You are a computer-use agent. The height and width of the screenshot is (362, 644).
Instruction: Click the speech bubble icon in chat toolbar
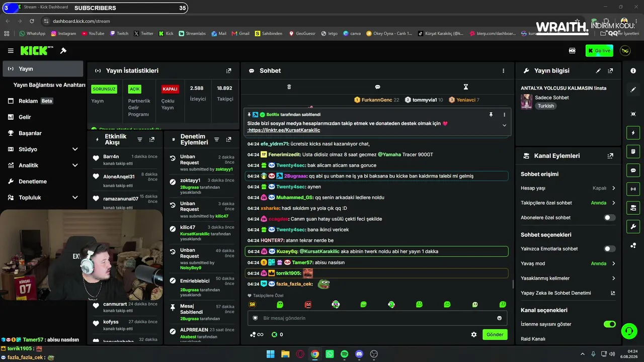377,87
